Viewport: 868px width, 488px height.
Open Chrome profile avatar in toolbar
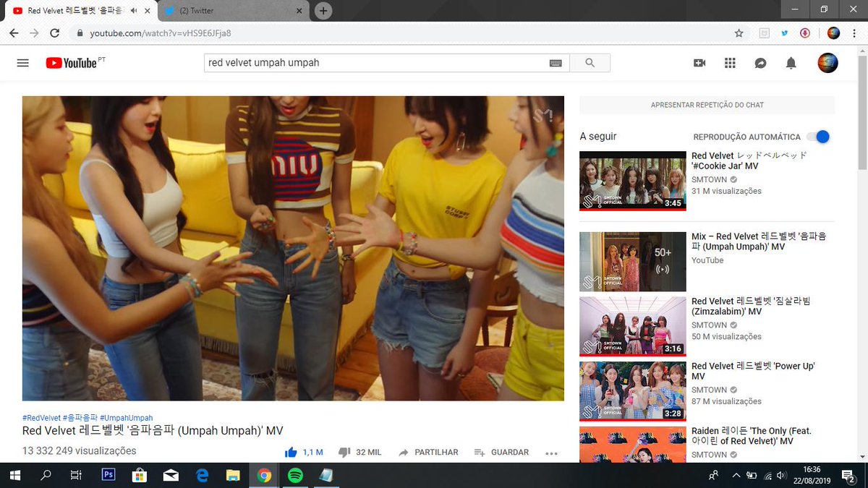[833, 33]
